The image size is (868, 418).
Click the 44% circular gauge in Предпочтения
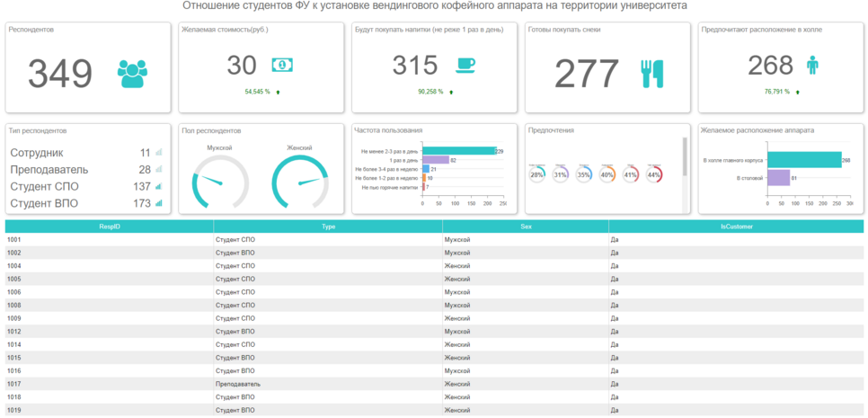654,174
